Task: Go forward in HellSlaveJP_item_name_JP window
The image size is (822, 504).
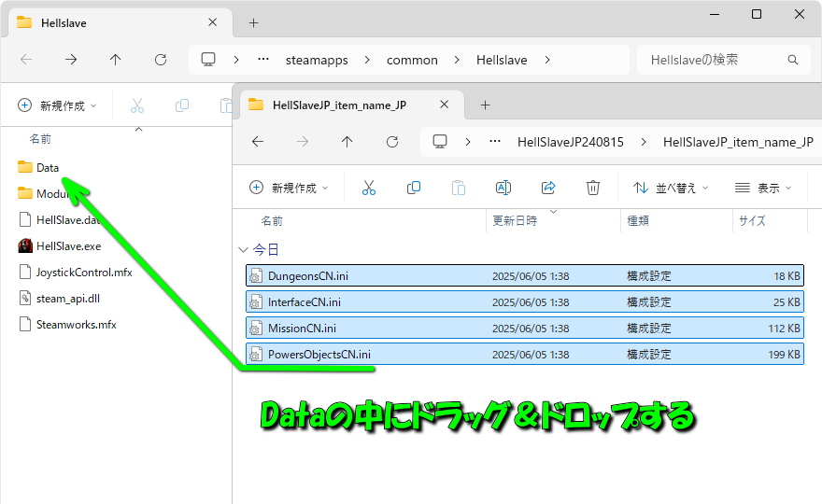Action: pos(303,142)
